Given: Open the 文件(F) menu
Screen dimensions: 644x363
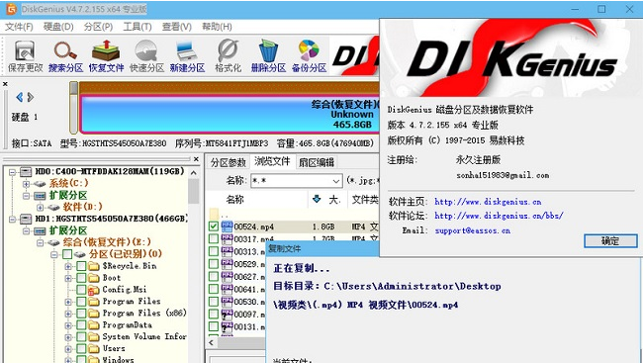Looking at the screenshot, I should pos(19,27).
